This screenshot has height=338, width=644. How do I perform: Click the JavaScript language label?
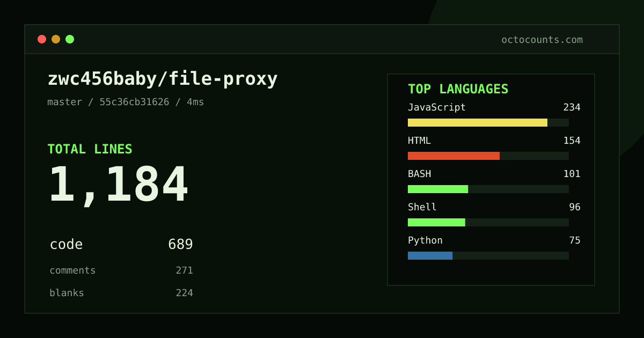[437, 107]
